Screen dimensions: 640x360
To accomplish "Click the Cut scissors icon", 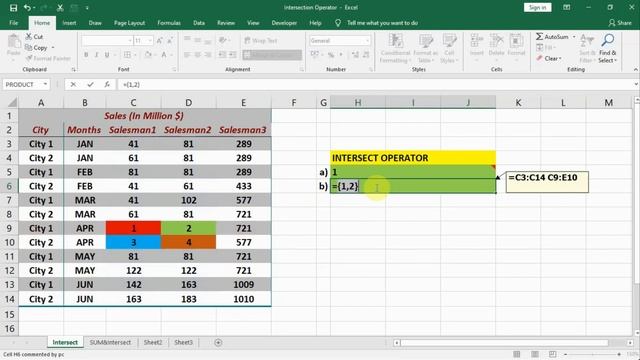I will pyautogui.click(x=29, y=37).
